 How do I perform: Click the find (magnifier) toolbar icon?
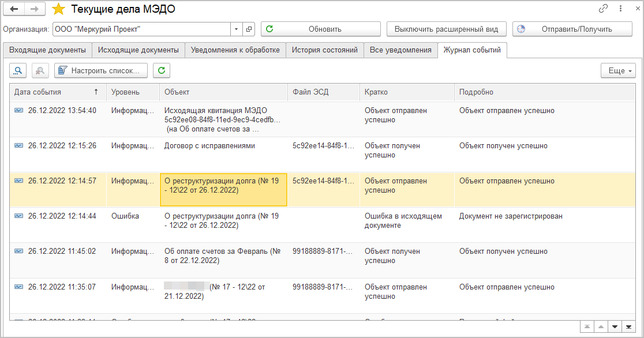click(18, 70)
